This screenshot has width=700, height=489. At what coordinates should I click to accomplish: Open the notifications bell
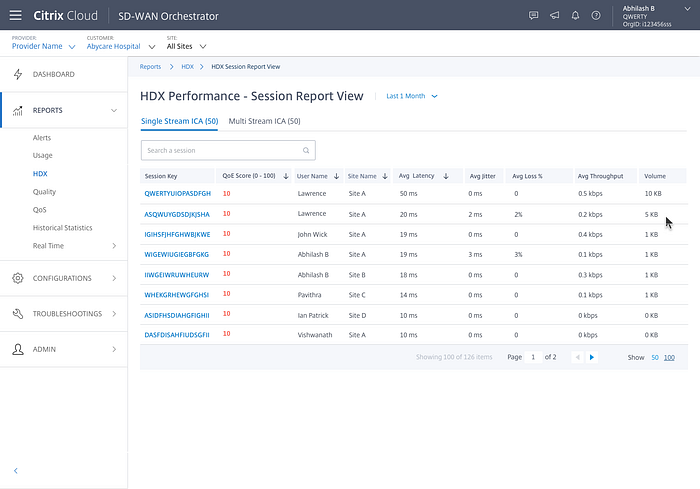pyautogui.click(x=575, y=15)
